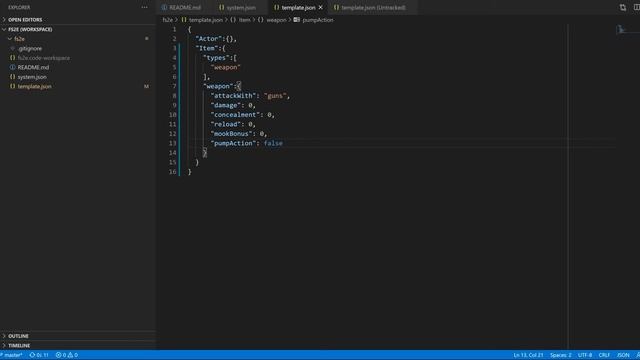Image resolution: width=640 pixels, height=360 pixels.
Task: Click line number 7 in the gutter
Action: (x=174, y=86)
